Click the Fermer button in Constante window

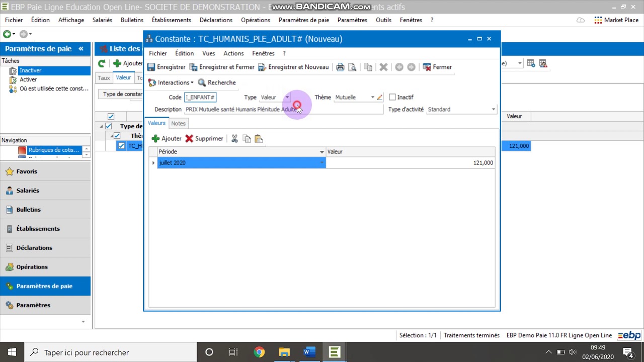pos(437,67)
